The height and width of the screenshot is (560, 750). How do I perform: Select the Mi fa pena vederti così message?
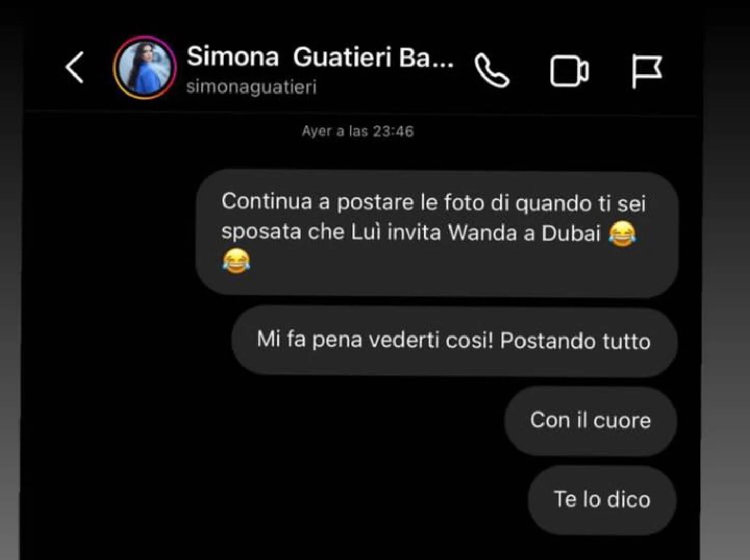coord(454,341)
